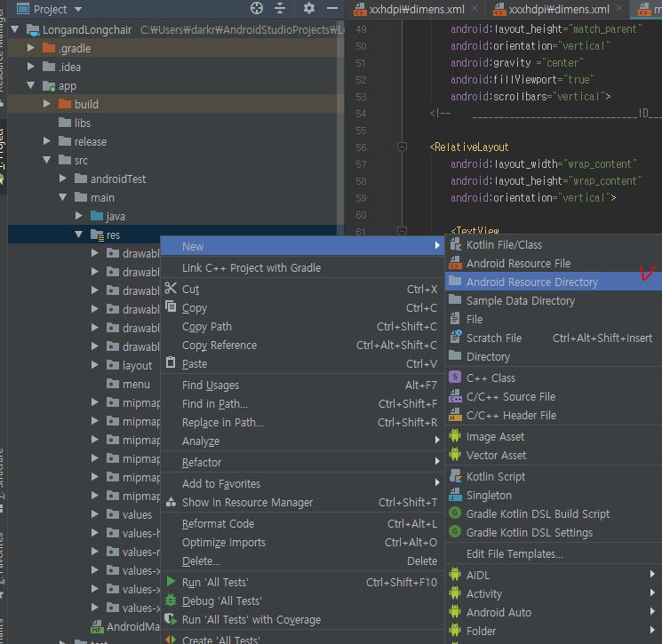Open Add to Favorites submenu
Image resolution: width=662 pixels, height=644 pixels.
pos(302,483)
